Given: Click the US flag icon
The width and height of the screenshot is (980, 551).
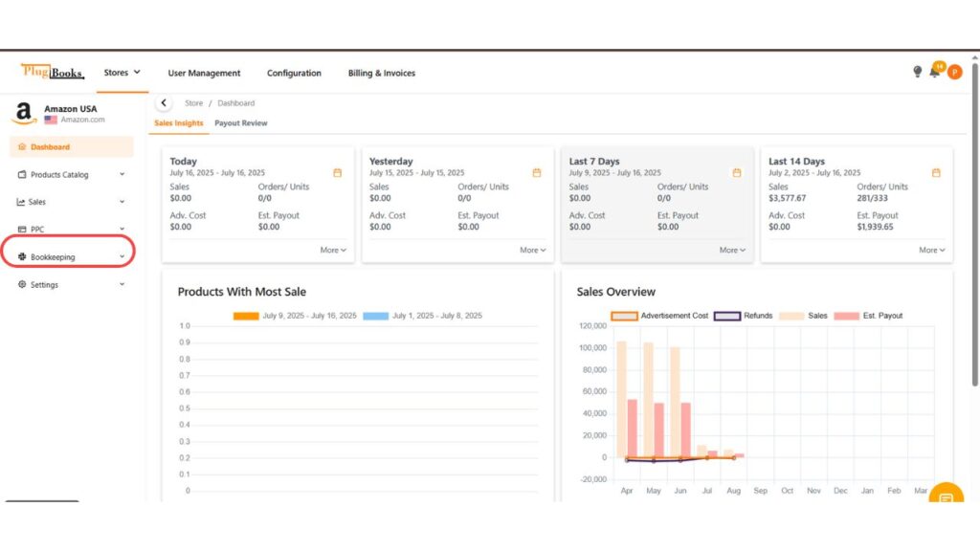Looking at the screenshot, I should [x=51, y=120].
